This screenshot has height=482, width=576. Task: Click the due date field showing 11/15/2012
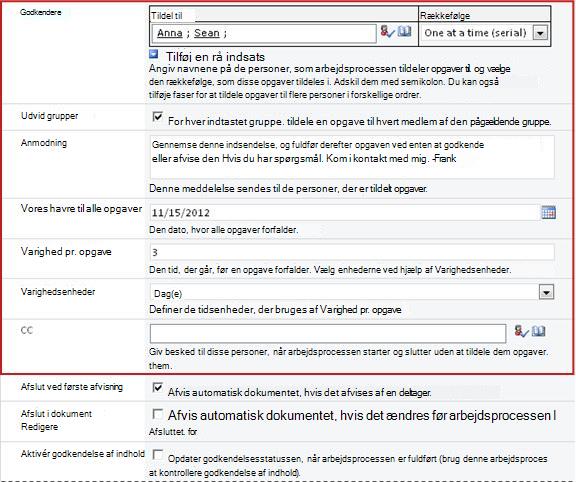(x=345, y=213)
